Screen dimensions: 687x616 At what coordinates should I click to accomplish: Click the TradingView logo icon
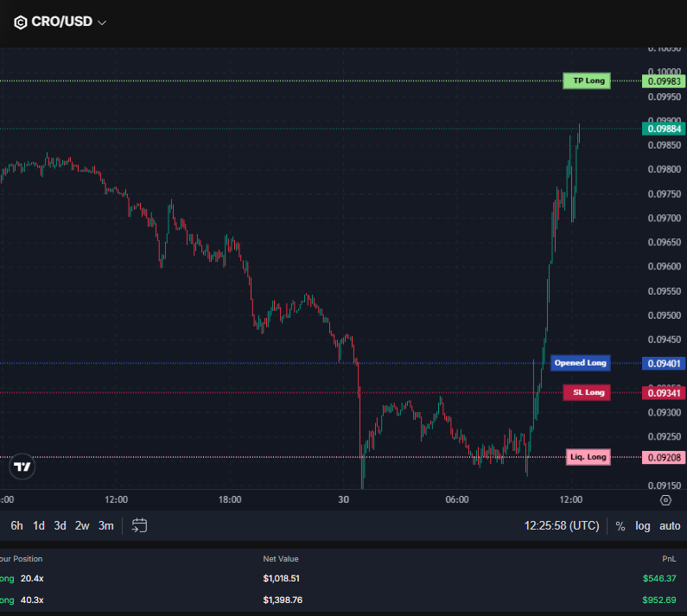(22, 467)
